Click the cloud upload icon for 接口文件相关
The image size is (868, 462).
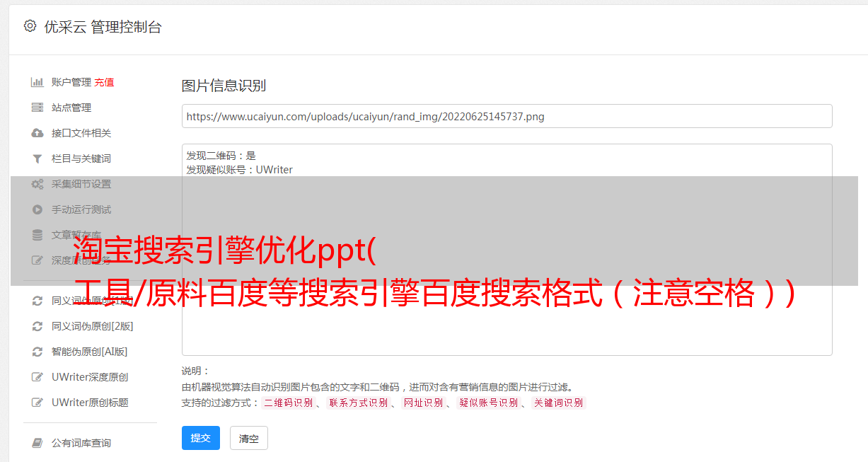tap(37, 133)
